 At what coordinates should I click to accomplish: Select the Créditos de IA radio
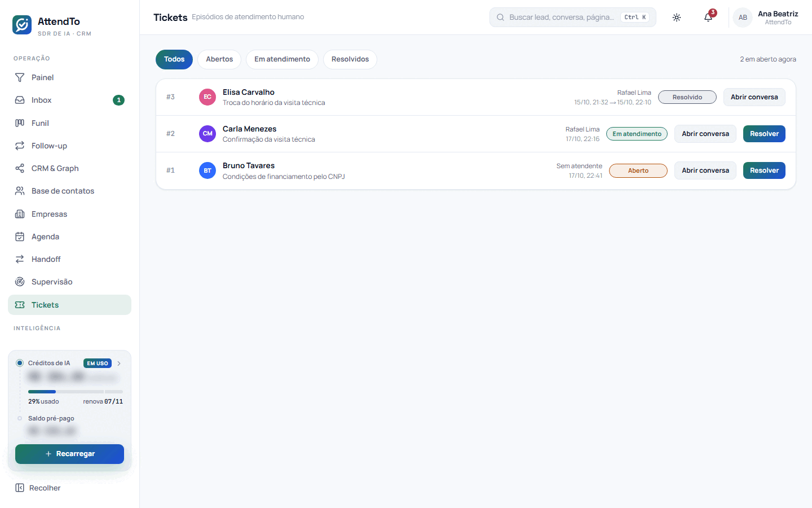tap(20, 363)
